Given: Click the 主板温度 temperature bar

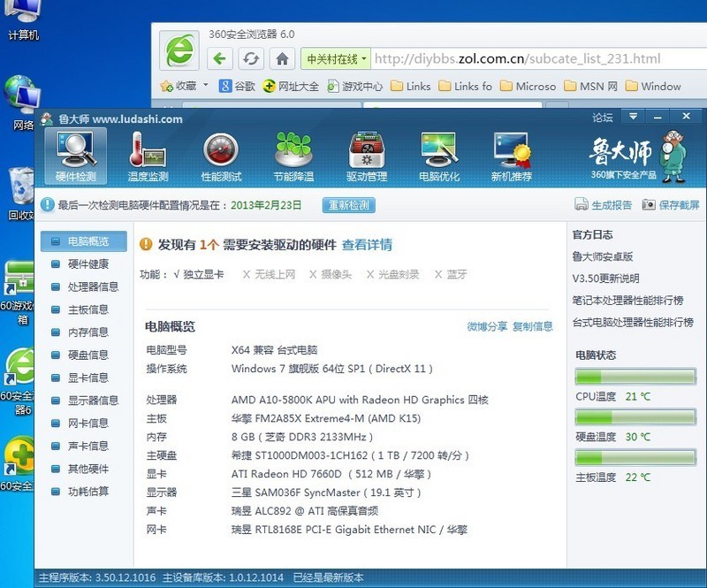Looking at the screenshot, I should (x=635, y=457).
